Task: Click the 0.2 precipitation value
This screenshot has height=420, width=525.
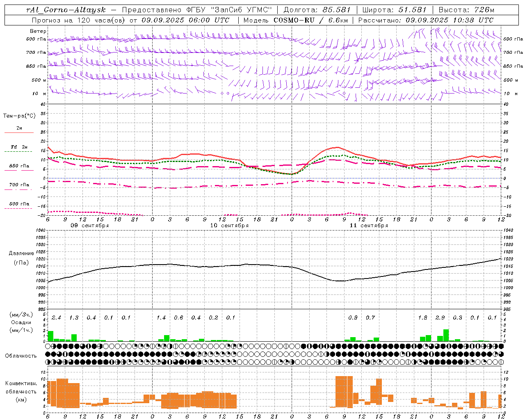Action: click(x=213, y=318)
